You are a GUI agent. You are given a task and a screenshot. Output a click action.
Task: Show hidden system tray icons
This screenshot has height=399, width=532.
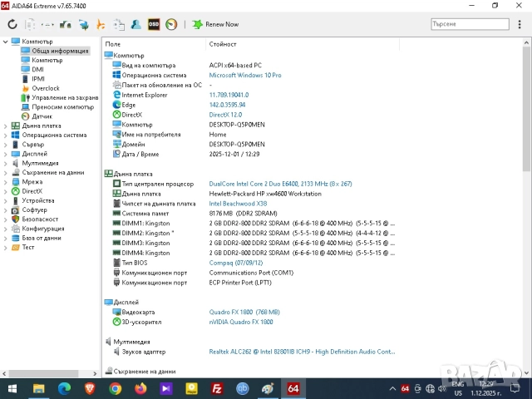(392, 388)
